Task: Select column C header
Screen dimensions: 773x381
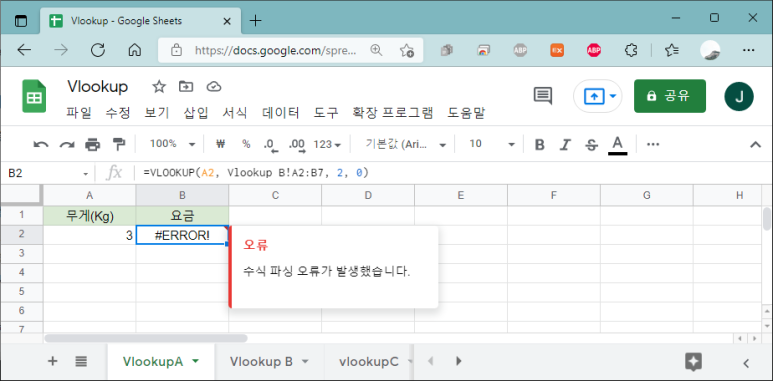Action: [x=275, y=195]
